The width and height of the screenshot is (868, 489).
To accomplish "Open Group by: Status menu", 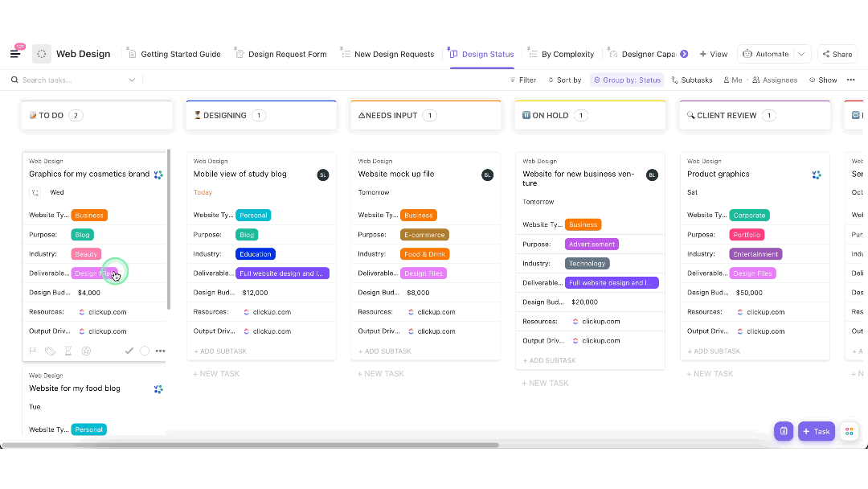I will (627, 80).
